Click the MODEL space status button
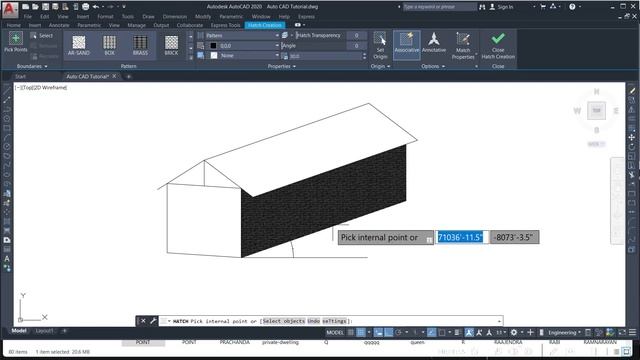Image resolution: width=640 pixels, height=360 pixels. coord(335,333)
